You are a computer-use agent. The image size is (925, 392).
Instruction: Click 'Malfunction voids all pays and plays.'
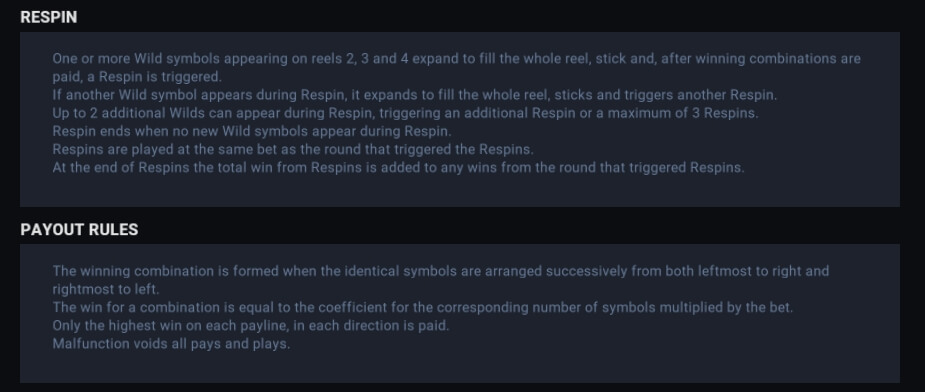171,344
